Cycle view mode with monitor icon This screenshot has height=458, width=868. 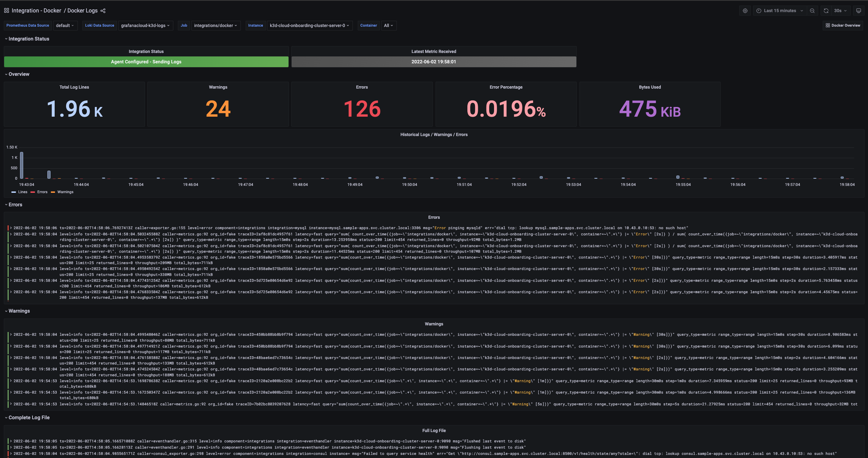coord(858,11)
